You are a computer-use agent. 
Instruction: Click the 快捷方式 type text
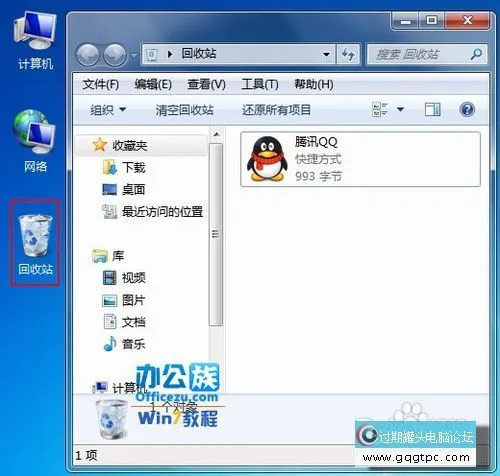point(318,159)
